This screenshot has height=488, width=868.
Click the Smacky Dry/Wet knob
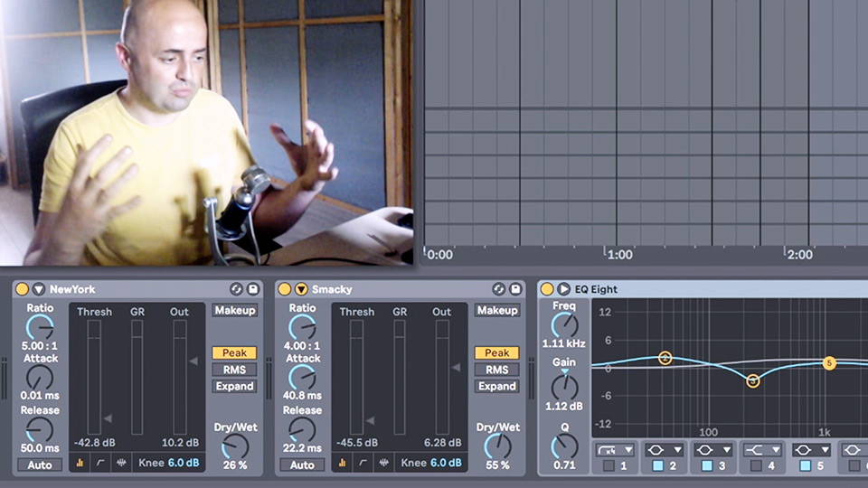click(497, 446)
